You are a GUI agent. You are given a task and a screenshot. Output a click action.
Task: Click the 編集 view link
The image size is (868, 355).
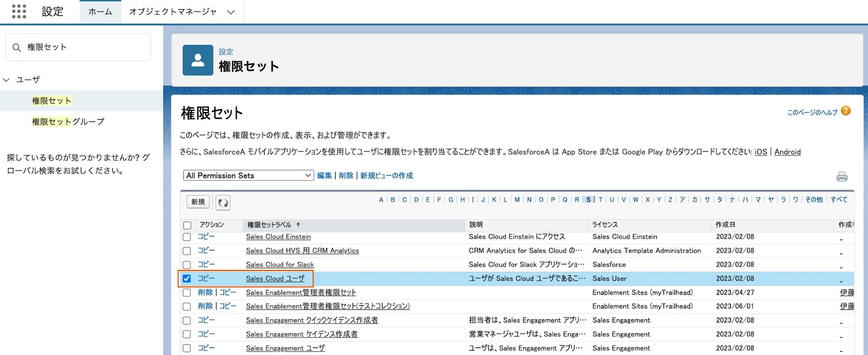point(324,176)
